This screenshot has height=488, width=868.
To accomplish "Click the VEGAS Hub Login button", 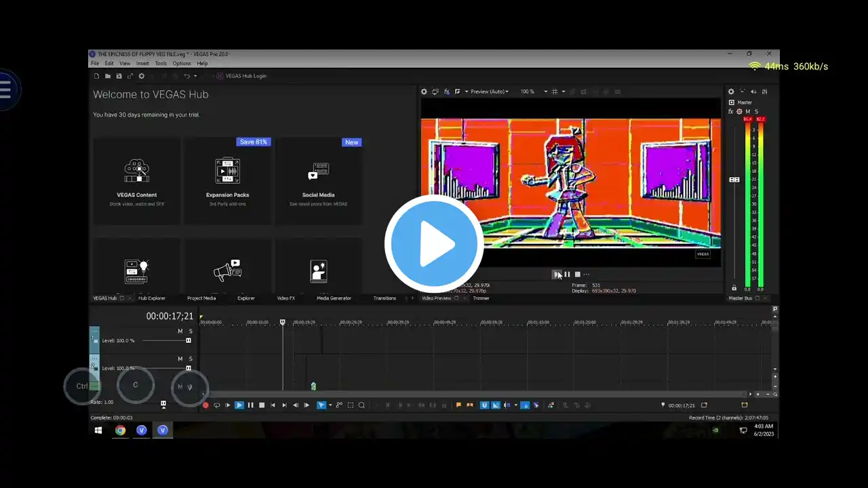I will pos(241,76).
